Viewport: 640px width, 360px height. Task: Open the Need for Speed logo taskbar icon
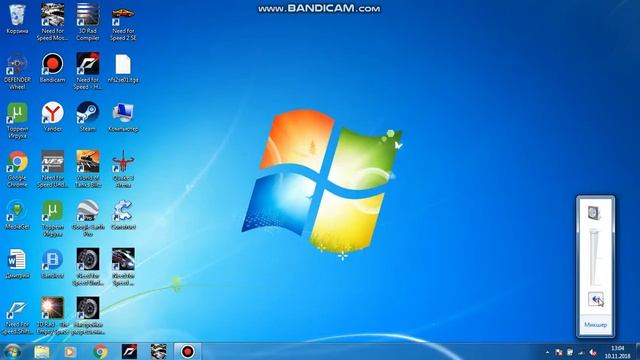tap(129, 351)
